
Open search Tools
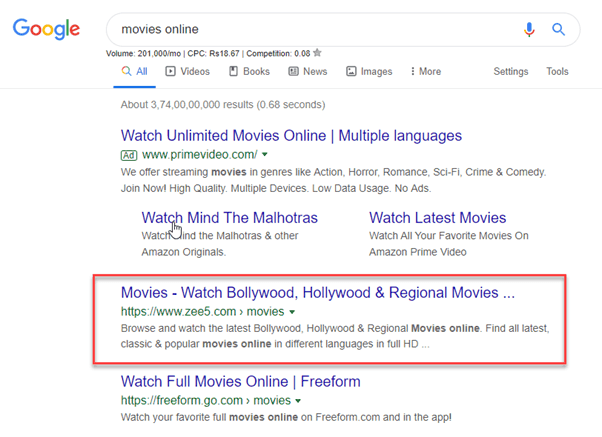[557, 71]
